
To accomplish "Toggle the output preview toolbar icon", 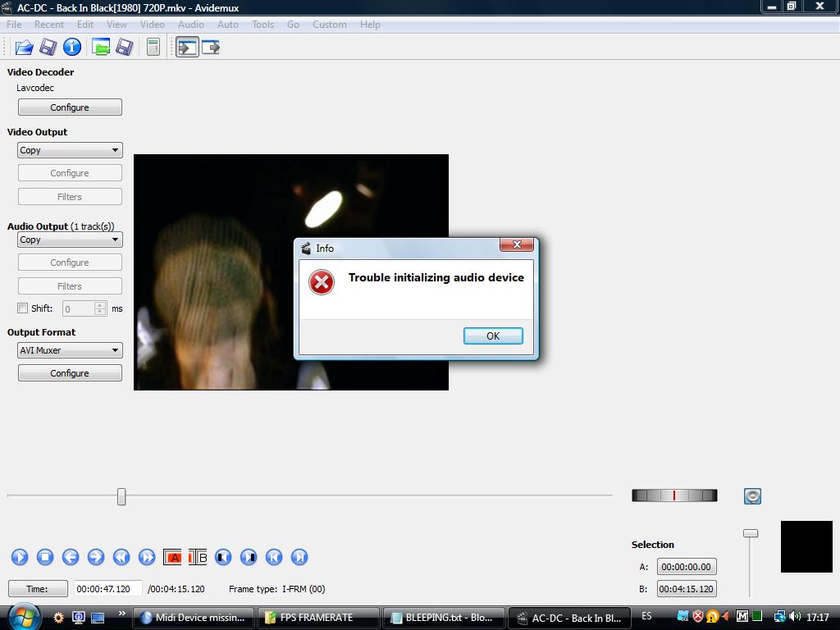I will 211,48.
